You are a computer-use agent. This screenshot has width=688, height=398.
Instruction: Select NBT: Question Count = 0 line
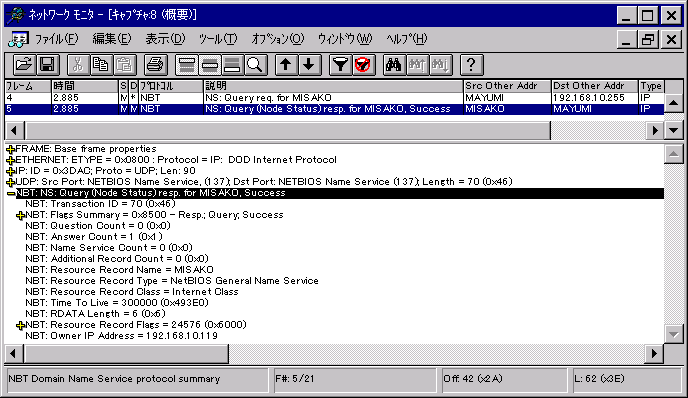[98, 226]
